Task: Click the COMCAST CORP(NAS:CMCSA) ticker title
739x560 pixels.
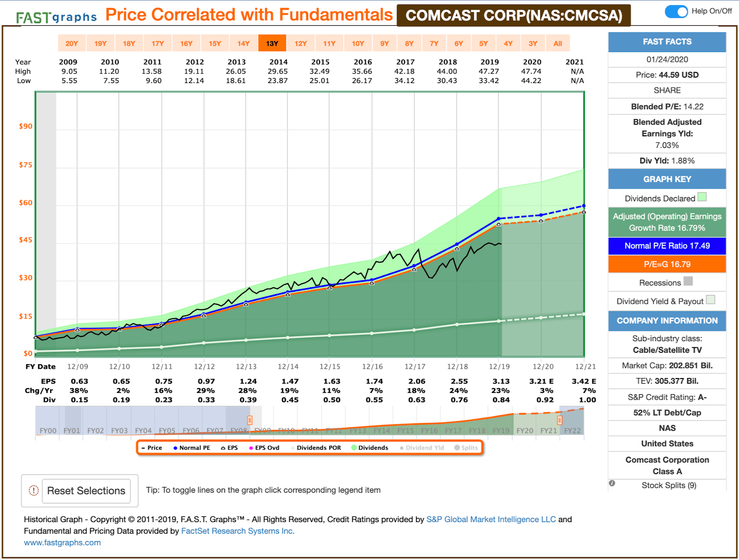Action: [514, 15]
